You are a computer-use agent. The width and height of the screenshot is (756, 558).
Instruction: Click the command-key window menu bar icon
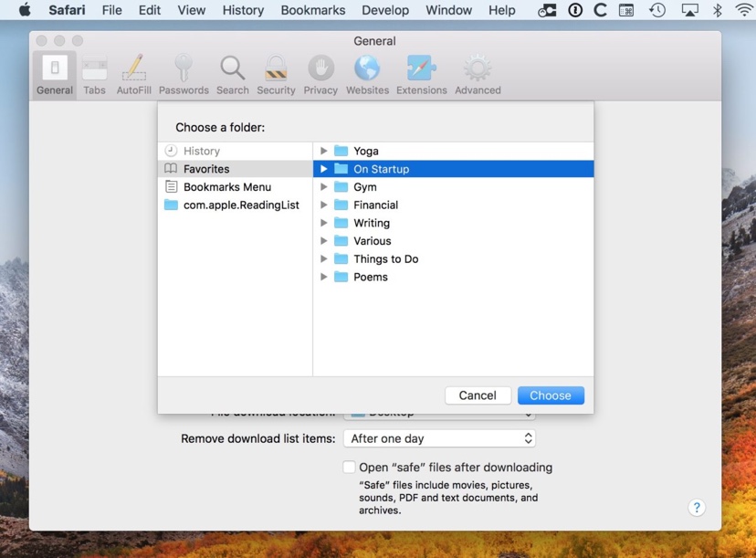point(626,10)
